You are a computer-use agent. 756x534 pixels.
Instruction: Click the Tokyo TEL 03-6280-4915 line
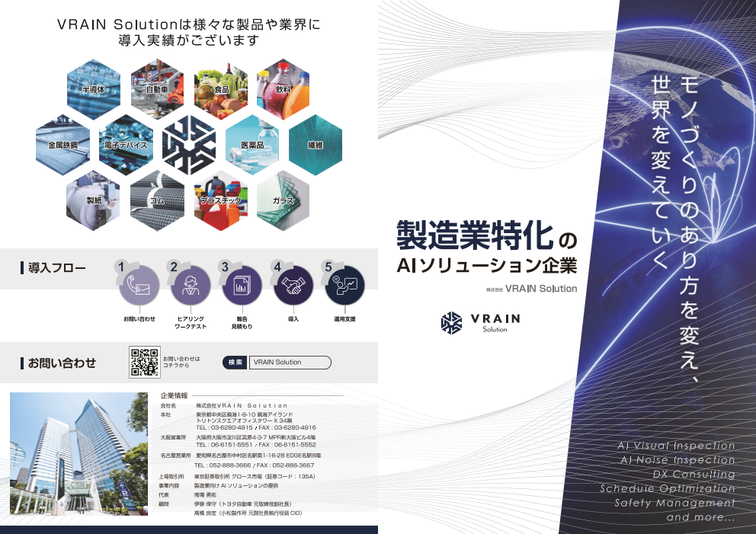[256, 427]
